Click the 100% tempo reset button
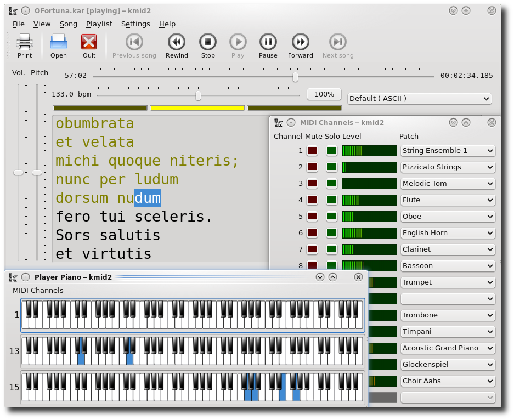Image resolution: width=514 pixels, height=420 pixels. click(x=324, y=94)
